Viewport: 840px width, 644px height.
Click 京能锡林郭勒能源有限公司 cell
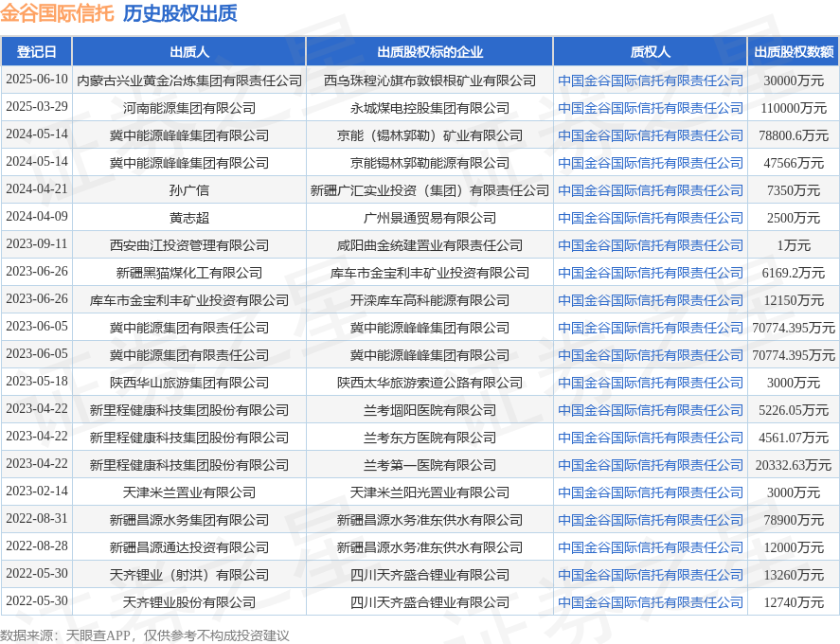pos(430,163)
